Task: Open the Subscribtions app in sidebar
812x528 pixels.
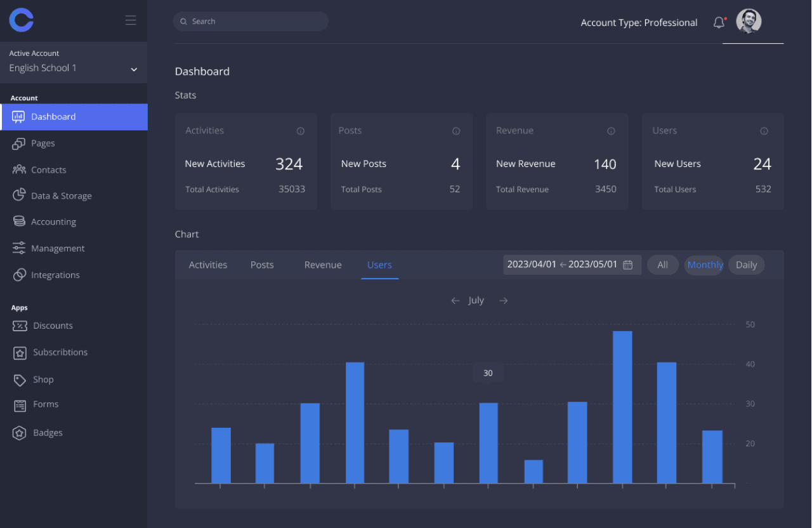Action: 60,353
